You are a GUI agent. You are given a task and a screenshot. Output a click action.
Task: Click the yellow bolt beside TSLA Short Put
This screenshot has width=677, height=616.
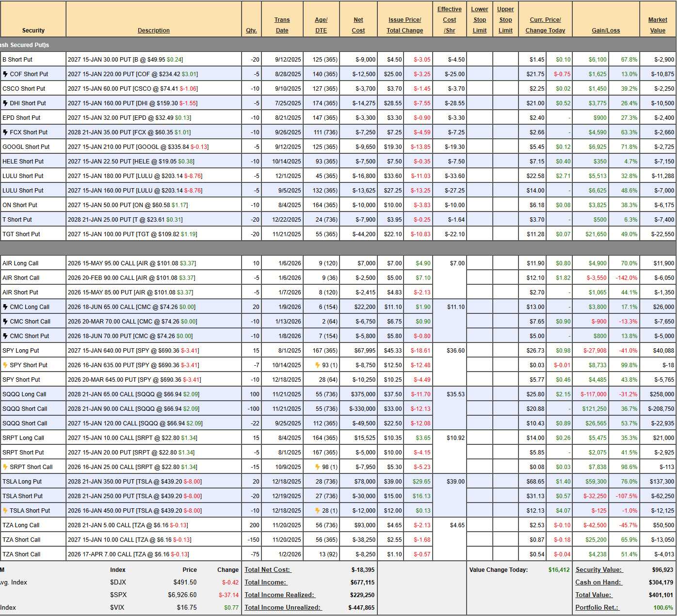[5, 511]
